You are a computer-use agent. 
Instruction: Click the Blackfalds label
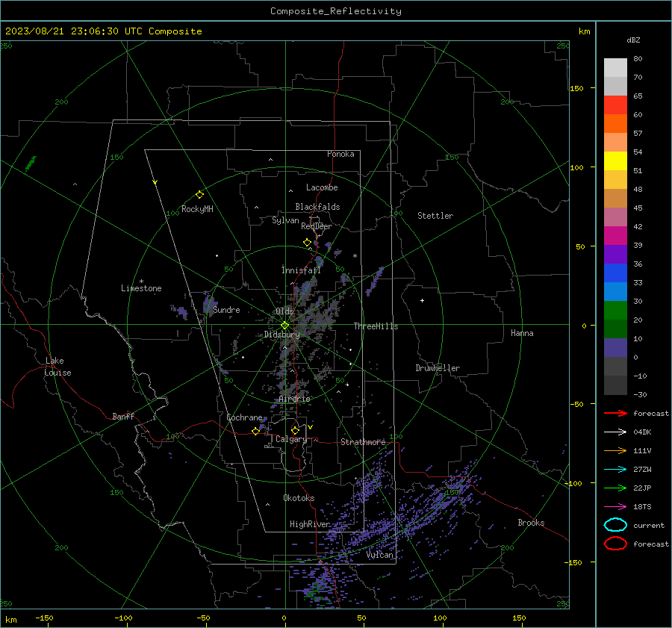point(317,207)
